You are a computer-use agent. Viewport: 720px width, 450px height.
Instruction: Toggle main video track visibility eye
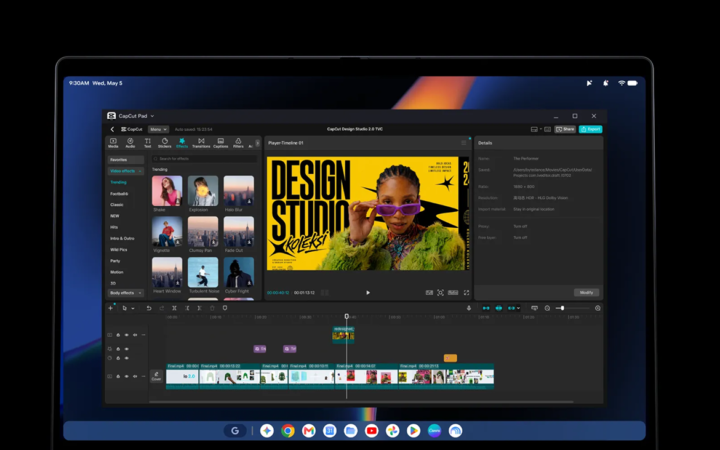[x=127, y=376]
